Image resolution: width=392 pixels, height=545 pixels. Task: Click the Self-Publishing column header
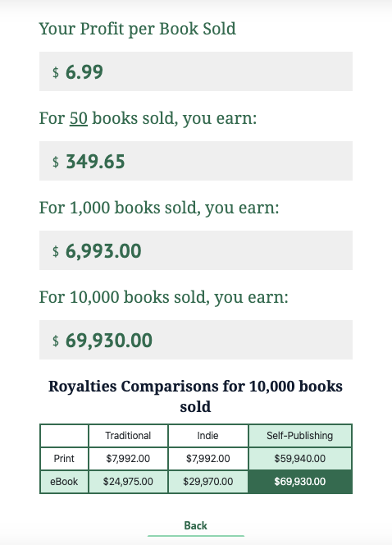coord(300,436)
